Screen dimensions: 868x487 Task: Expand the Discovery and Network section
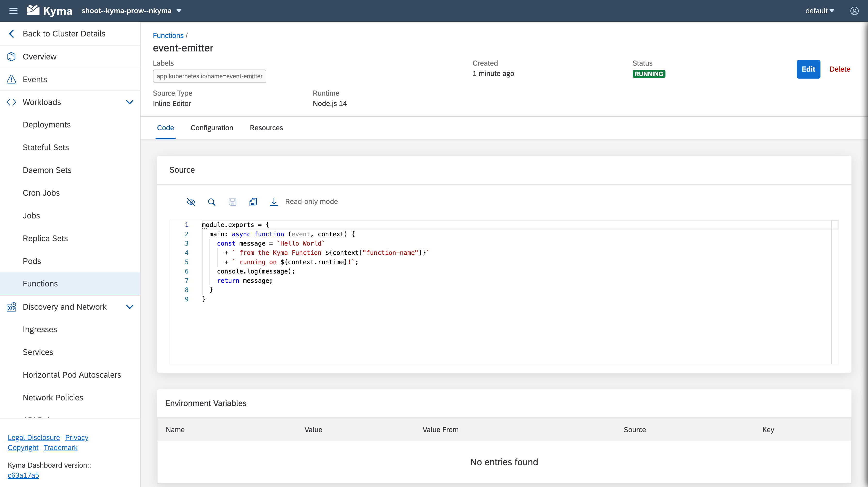[130, 307]
